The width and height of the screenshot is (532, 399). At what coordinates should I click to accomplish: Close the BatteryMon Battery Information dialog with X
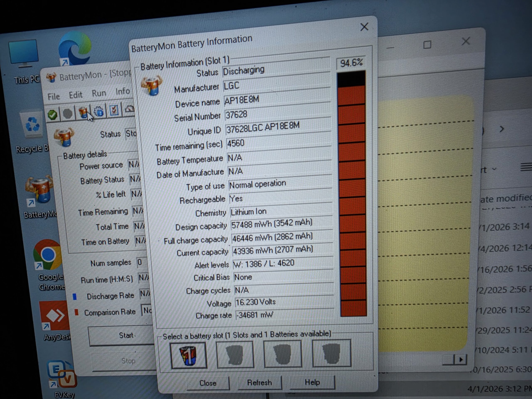click(x=364, y=27)
